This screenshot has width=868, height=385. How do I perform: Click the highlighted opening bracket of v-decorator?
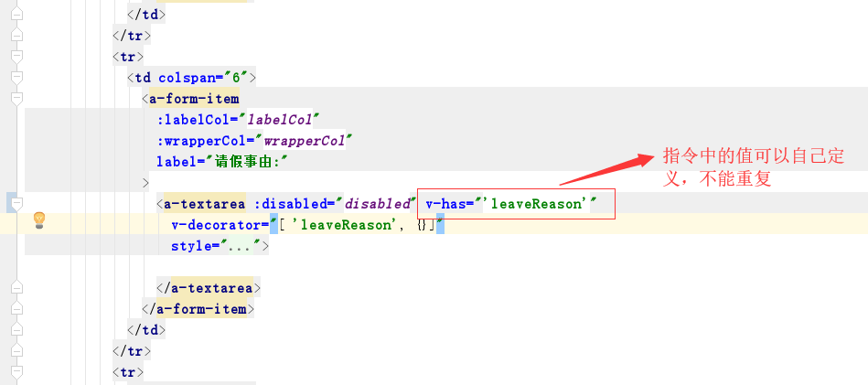point(282,225)
